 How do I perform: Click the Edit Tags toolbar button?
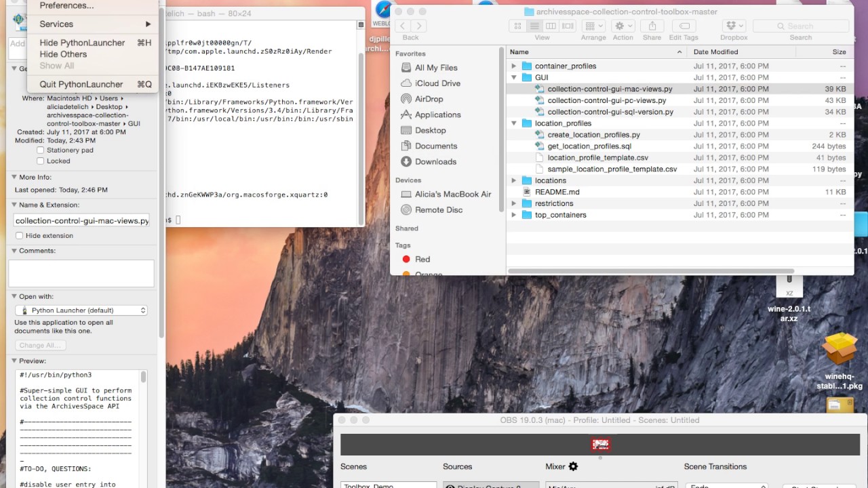pos(684,26)
